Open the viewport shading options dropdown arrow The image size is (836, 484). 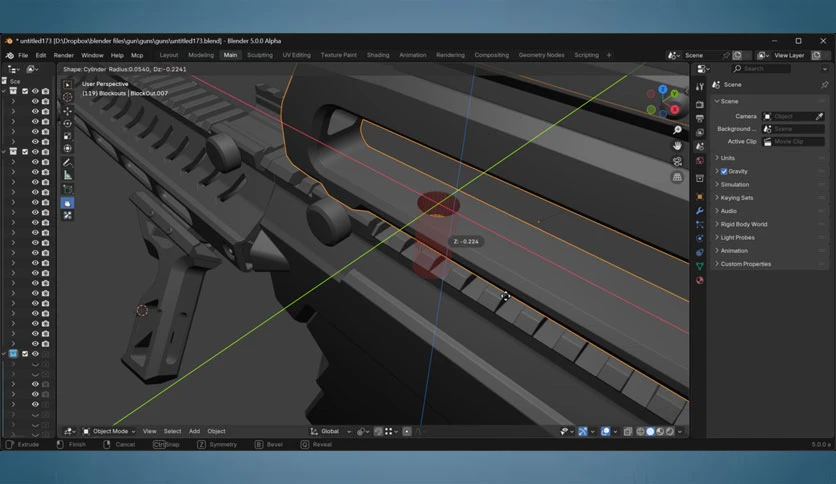coord(680,431)
